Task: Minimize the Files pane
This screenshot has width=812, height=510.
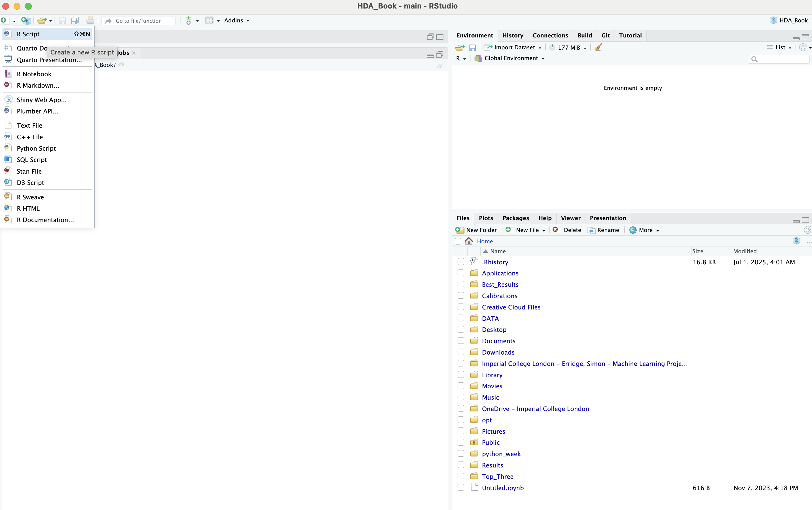Action: (x=796, y=221)
